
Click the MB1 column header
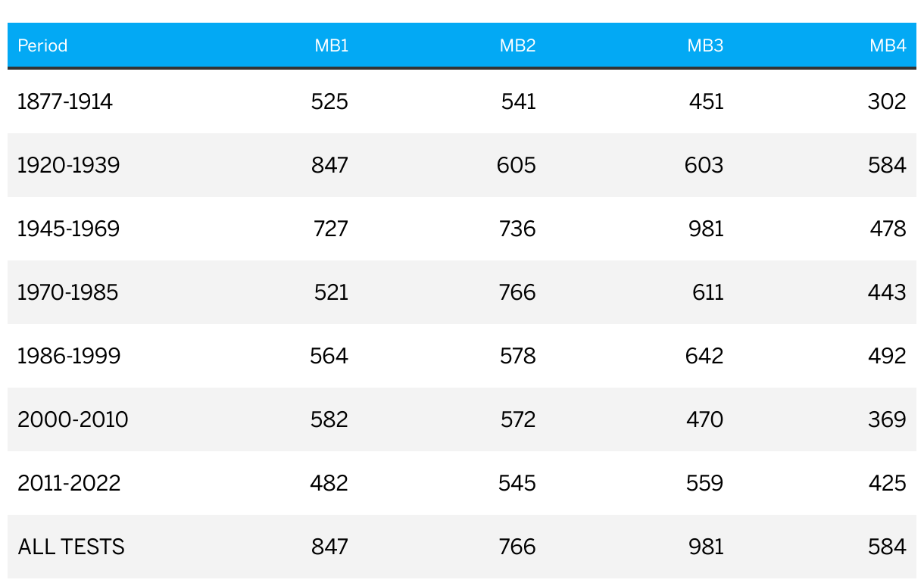click(x=332, y=45)
